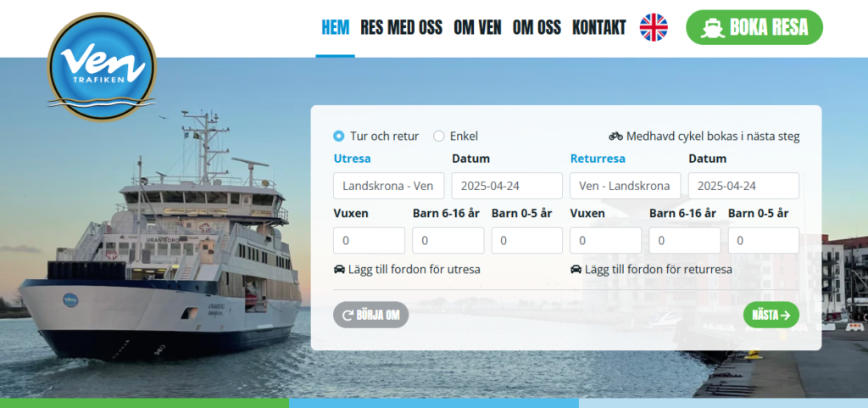Click the arrow icon in Nästa button
Viewport: 868px width, 408px height.
785,316
